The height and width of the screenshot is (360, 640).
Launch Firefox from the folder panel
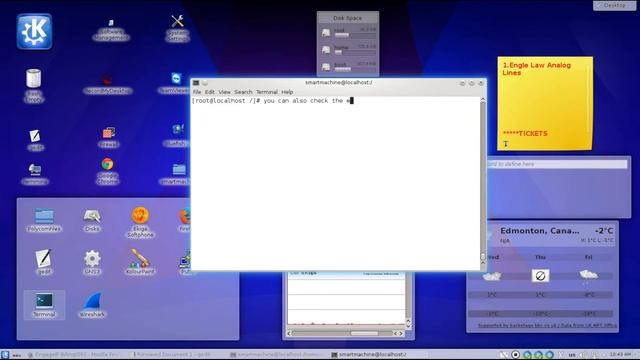coord(184,220)
